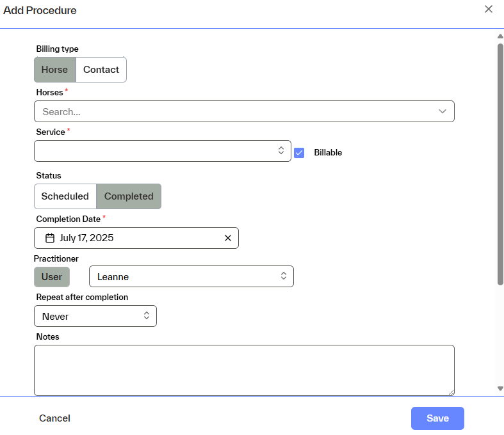
Task: Open Repeat after completion dropdown
Action: 95,316
